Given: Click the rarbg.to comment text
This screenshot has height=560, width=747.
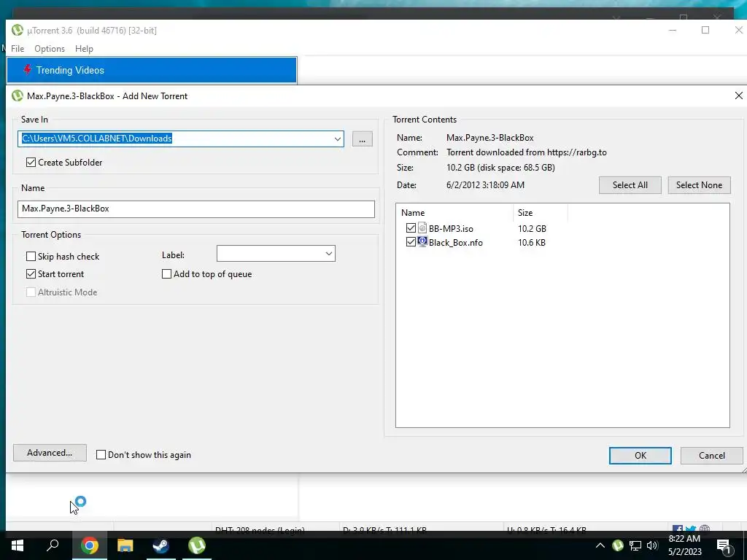Looking at the screenshot, I should [x=527, y=152].
